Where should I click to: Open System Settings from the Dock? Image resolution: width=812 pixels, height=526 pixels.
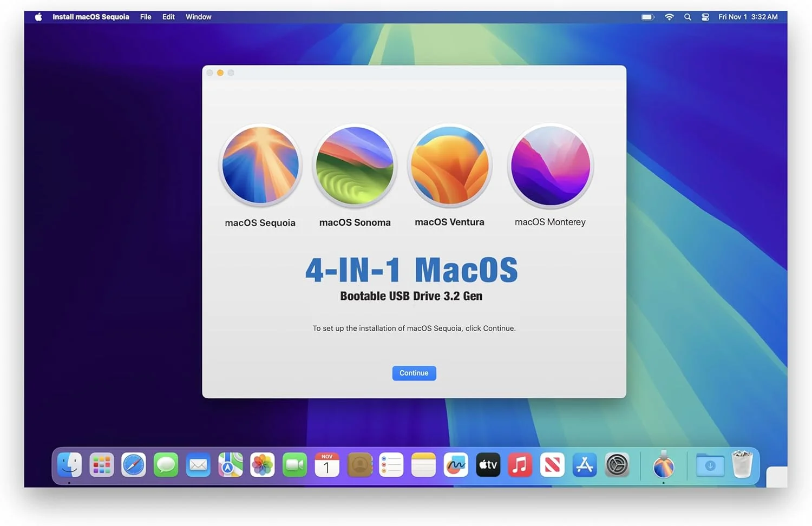point(617,464)
